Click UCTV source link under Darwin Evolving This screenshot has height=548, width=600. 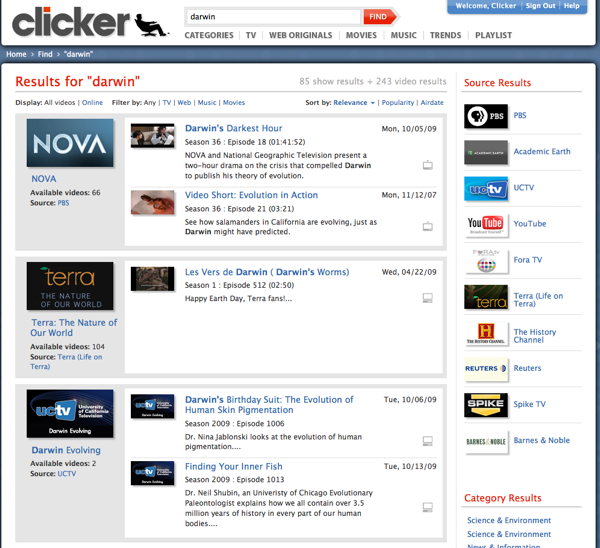[x=67, y=474]
